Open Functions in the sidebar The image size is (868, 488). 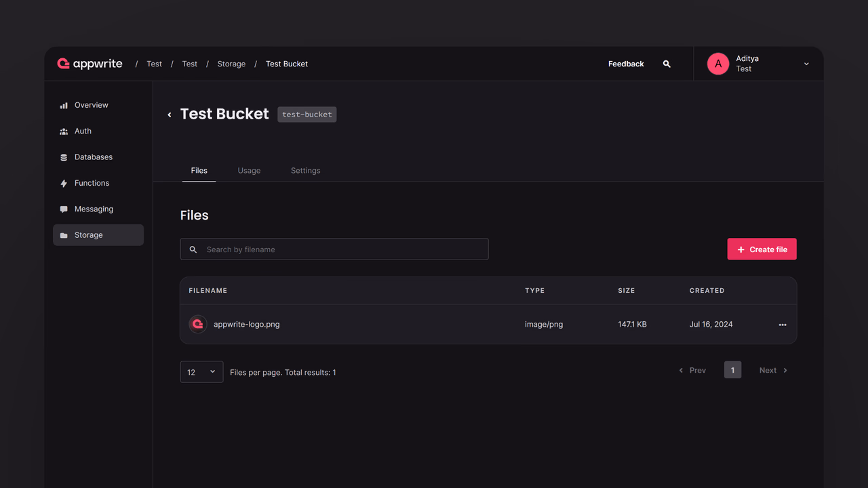pyautogui.click(x=98, y=183)
